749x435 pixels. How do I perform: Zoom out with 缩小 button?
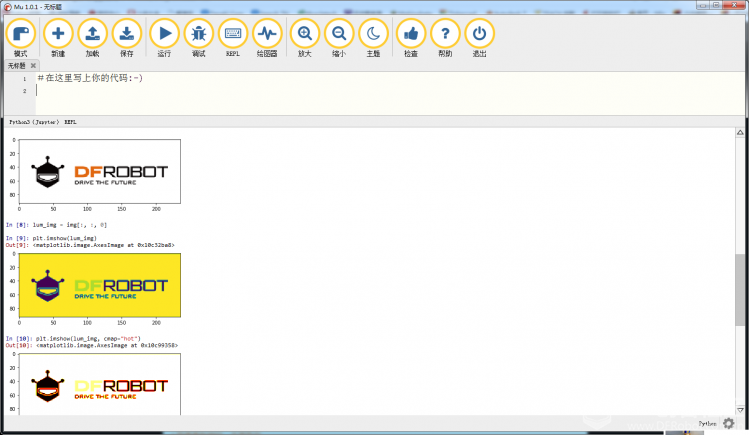click(339, 38)
